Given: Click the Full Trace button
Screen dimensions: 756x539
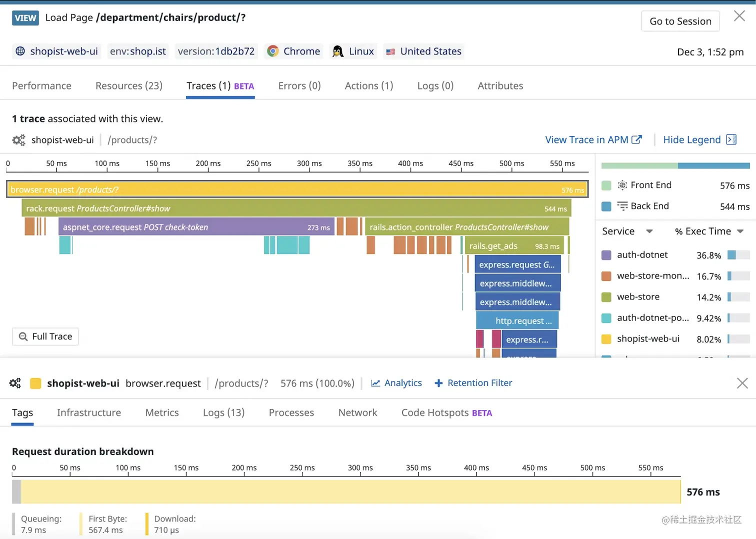Looking at the screenshot, I should (45, 336).
